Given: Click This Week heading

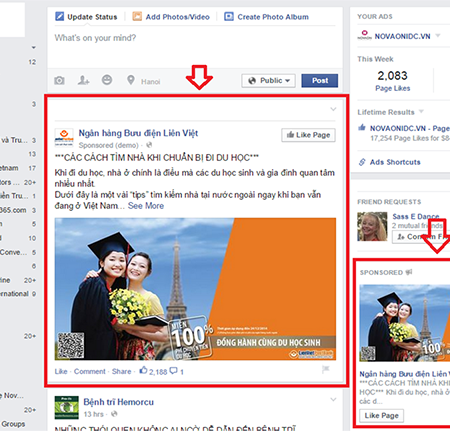Looking at the screenshot, I should pyautogui.click(x=375, y=59).
